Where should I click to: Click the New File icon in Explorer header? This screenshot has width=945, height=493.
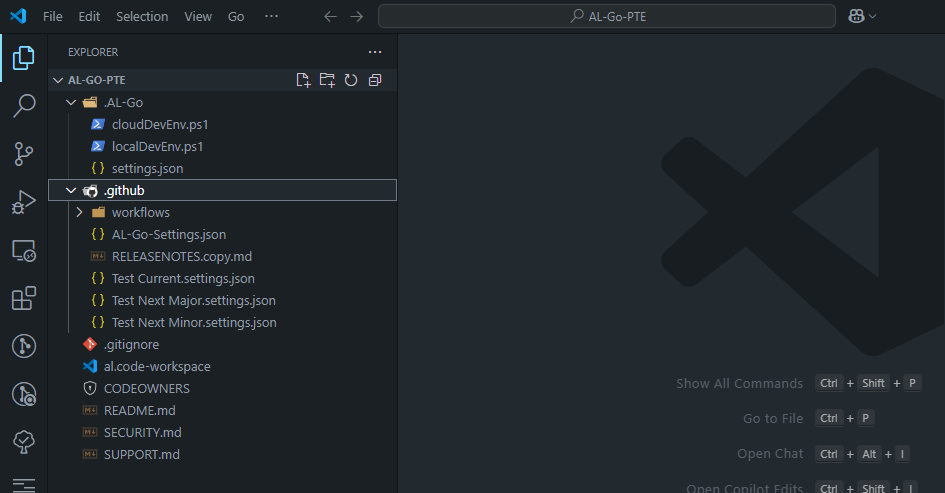tap(303, 80)
